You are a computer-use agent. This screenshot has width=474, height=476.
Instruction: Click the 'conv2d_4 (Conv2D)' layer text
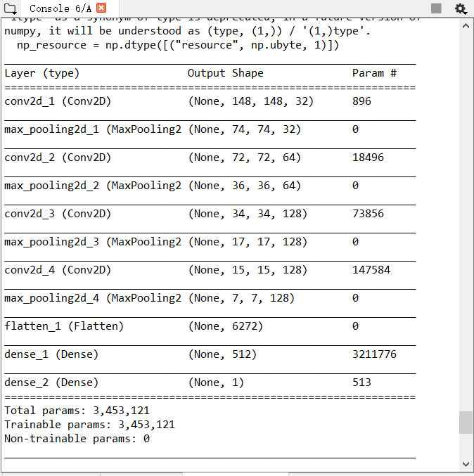(58, 270)
